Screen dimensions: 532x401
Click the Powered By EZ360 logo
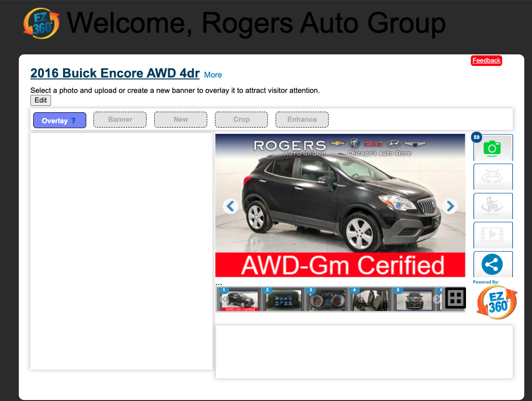click(x=496, y=303)
